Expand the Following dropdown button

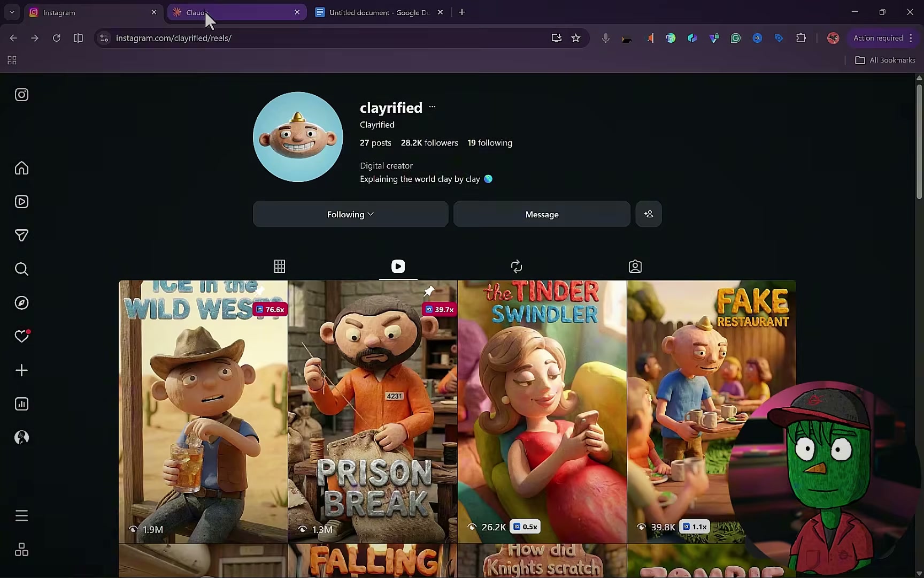pyautogui.click(x=351, y=214)
